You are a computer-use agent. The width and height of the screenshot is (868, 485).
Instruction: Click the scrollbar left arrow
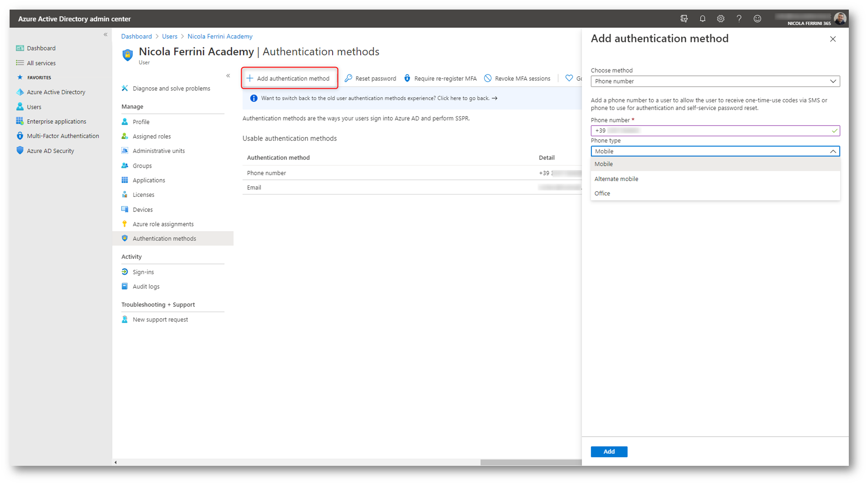(x=116, y=462)
